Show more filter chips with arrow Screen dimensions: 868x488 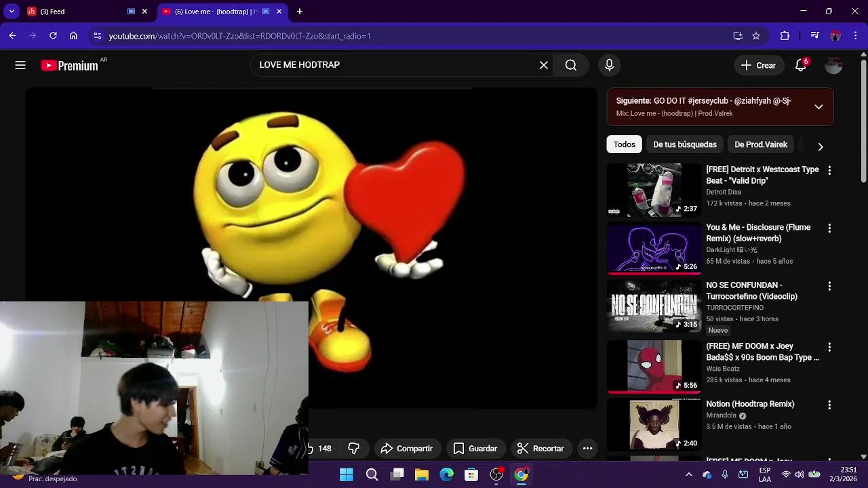tap(821, 146)
